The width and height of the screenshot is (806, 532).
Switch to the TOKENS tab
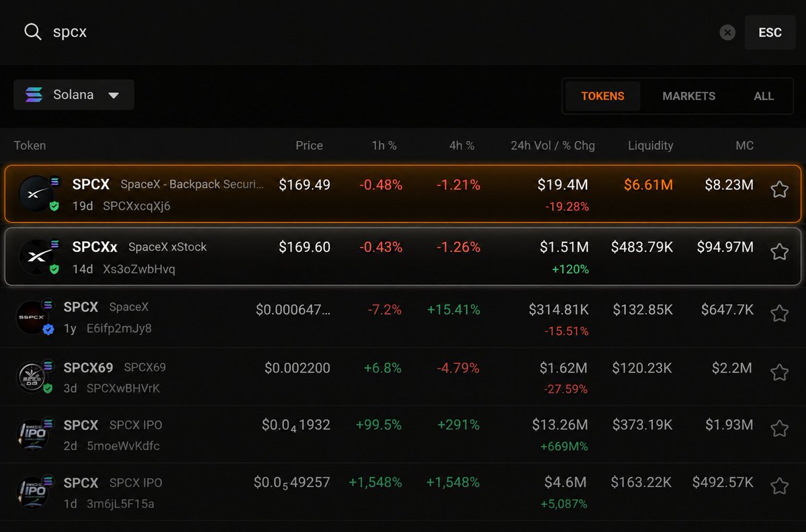pos(602,96)
